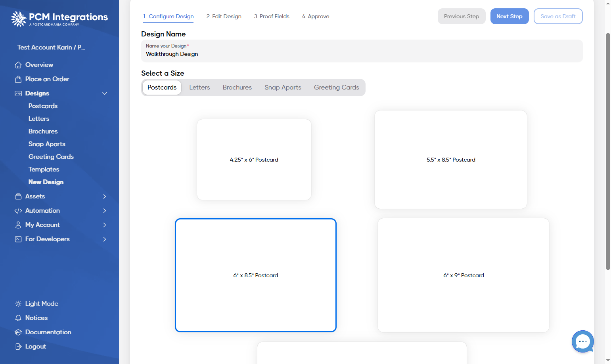Switch to the Brochures size tab
Image resolution: width=611 pixels, height=364 pixels.
pos(237,88)
